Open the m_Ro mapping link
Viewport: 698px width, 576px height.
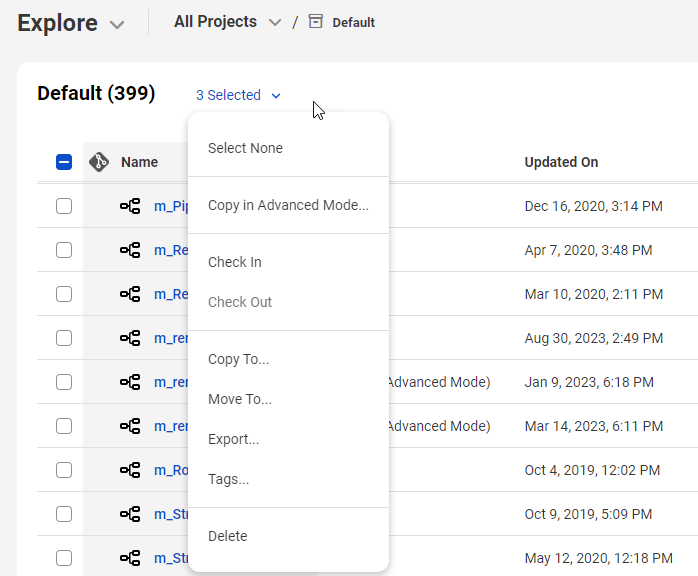click(171, 470)
